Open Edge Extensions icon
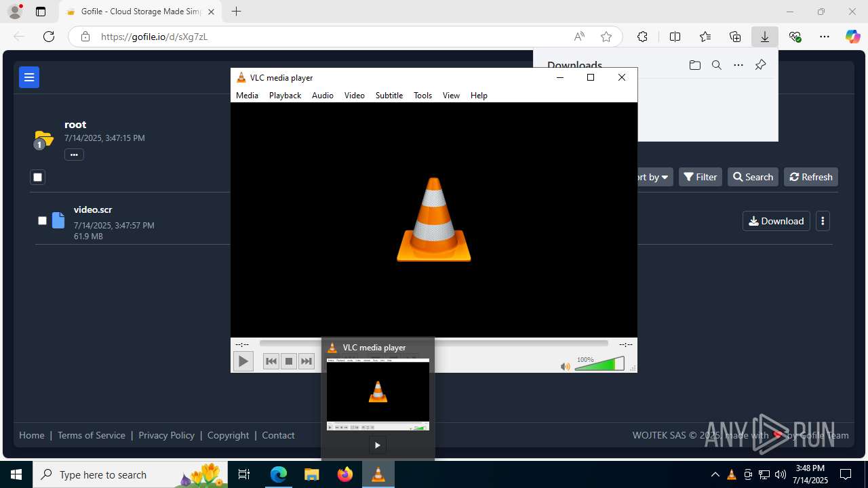 click(642, 37)
